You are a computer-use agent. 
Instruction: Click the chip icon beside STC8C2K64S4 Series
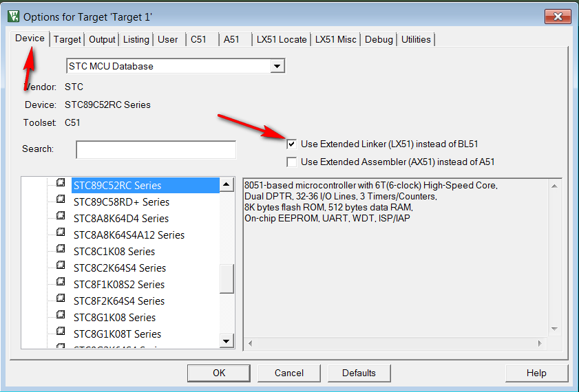tap(61, 265)
